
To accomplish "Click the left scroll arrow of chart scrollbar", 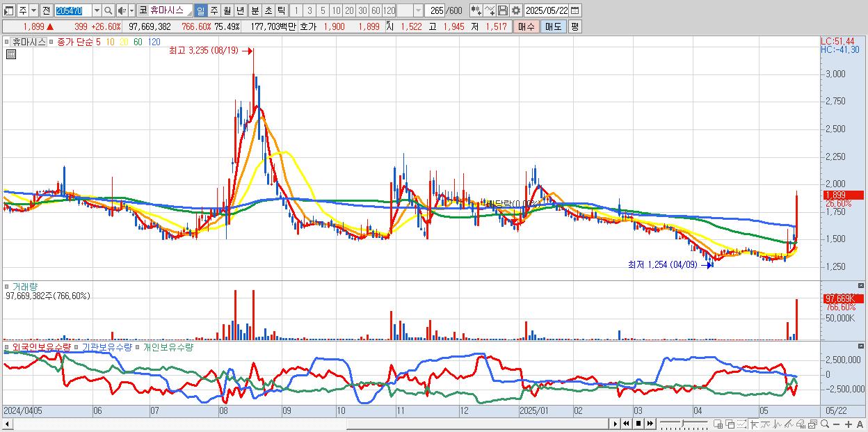I will [6, 424].
